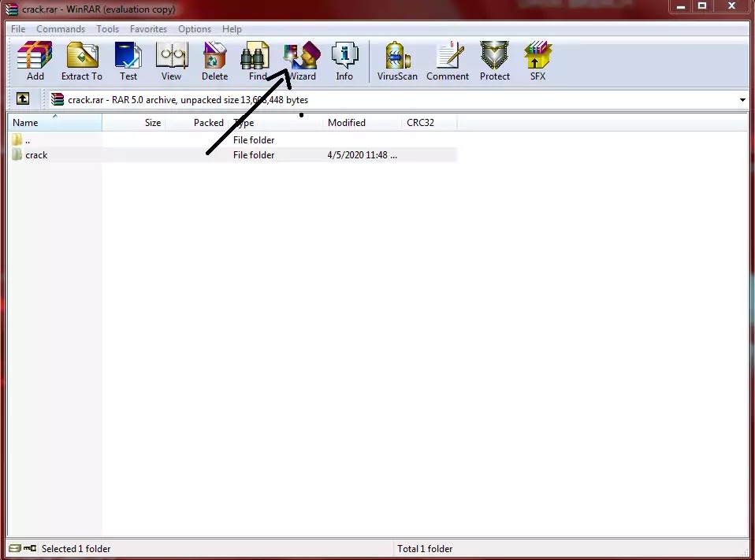Image resolution: width=755 pixels, height=560 pixels.
Task: Click the 'Selected 1 folder' status text
Action: pos(76,548)
